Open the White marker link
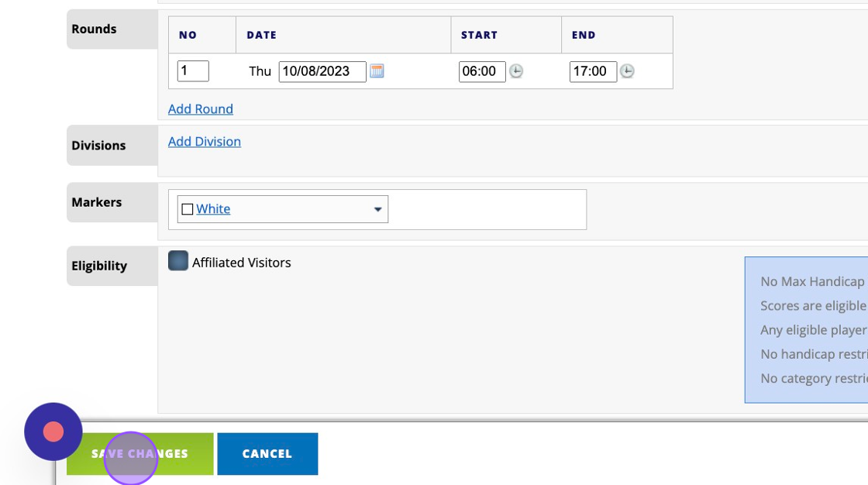868x485 pixels. tap(213, 209)
